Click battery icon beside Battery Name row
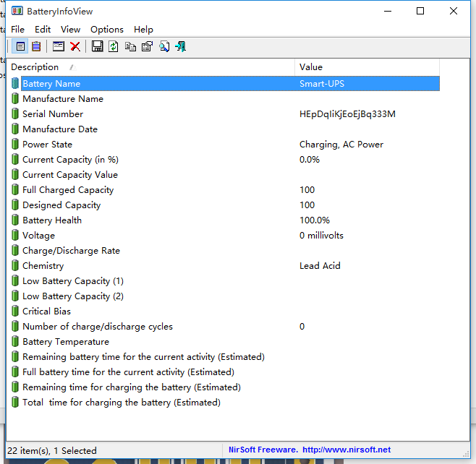Image resolution: width=476 pixels, height=464 pixels. click(15, 83)
